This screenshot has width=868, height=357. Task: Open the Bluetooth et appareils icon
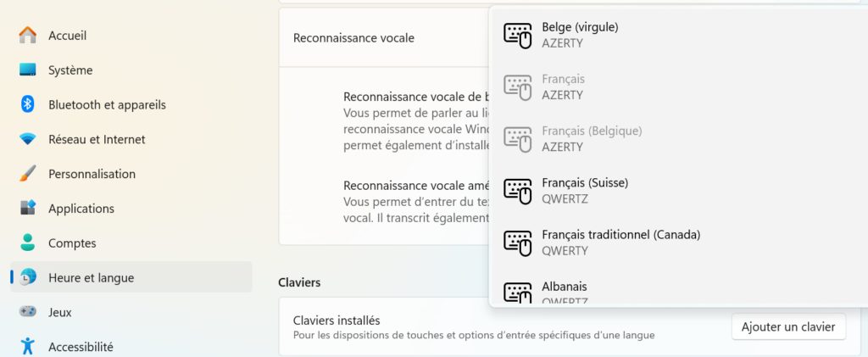tap(27, 104)
